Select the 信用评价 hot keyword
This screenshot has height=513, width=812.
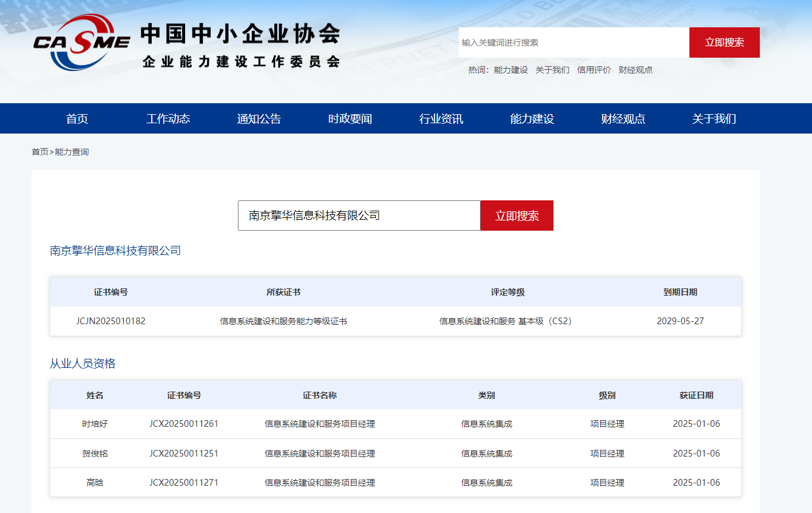[x=594, y=70]
